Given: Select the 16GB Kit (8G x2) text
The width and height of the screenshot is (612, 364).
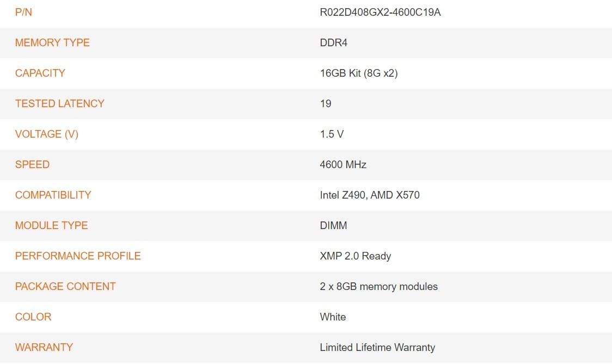Looking at the screenshot, I should click(359, 73).
